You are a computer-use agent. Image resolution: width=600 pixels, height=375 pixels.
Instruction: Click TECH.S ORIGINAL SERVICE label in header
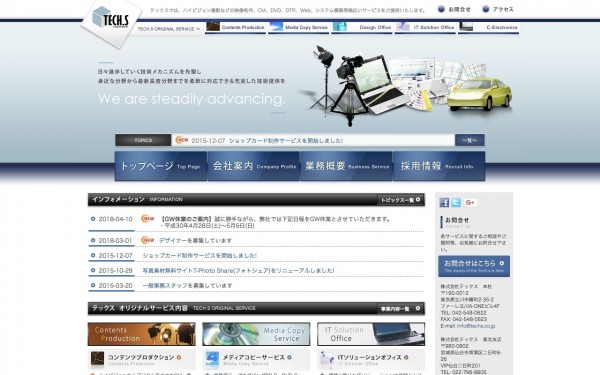168,29
